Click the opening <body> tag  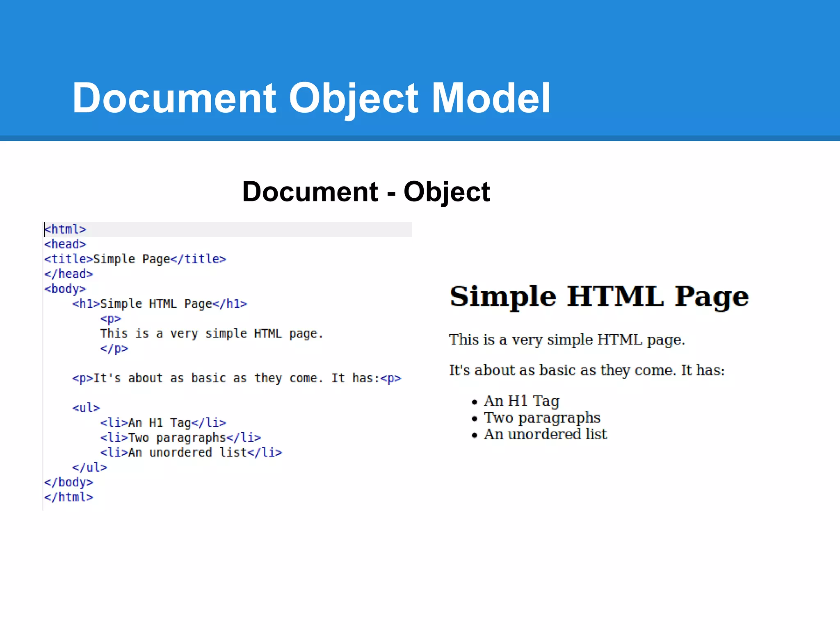[x=66, y=289]
